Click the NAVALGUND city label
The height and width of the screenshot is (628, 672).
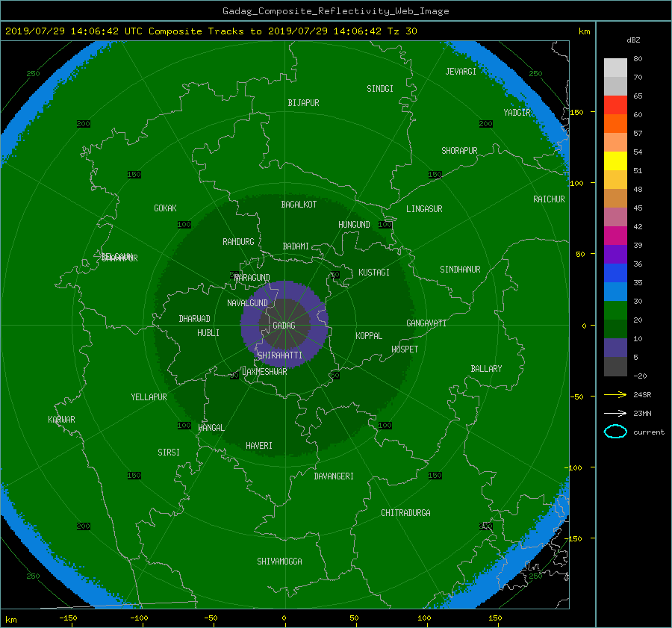click(x=247, y=303)
